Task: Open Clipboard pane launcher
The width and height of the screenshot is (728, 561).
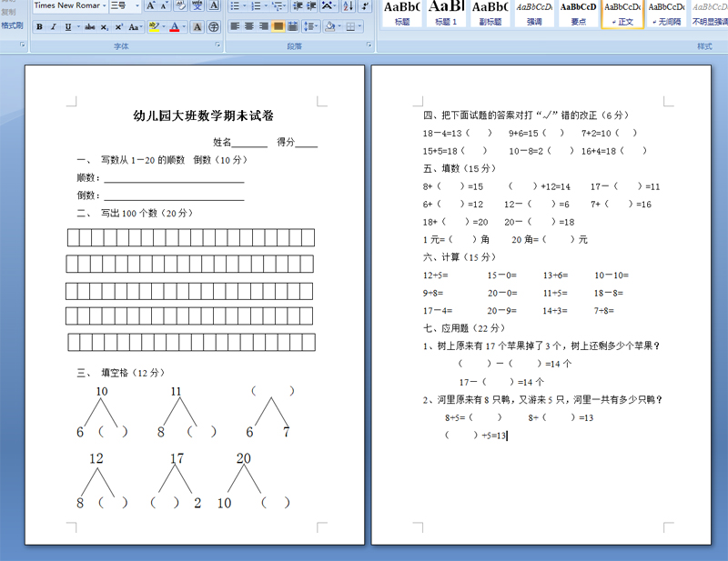Action: tap(21, 45)
